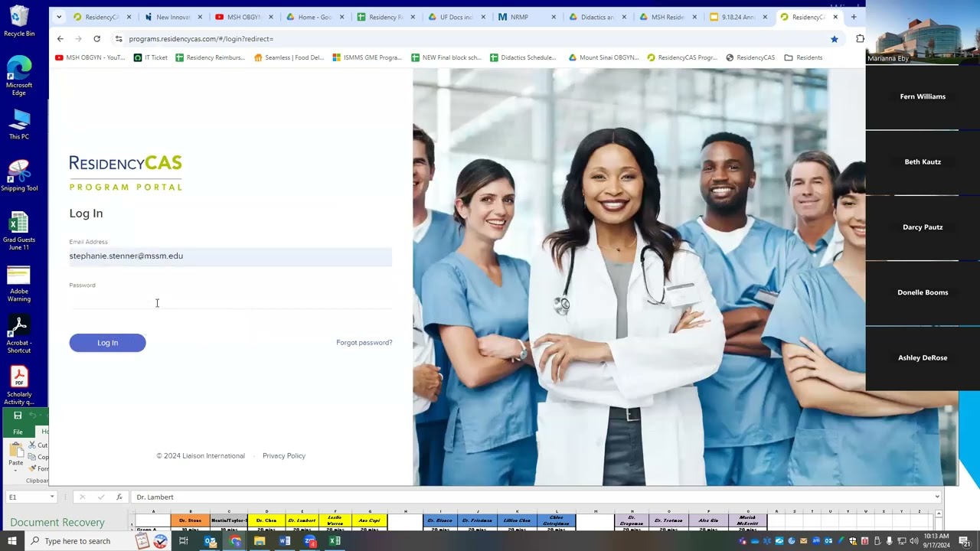Image resolution: width=980 pixels, height=551 pixels.
Task: Open Microsoft Edge desktop icon
Action: [x=19, y=77]
